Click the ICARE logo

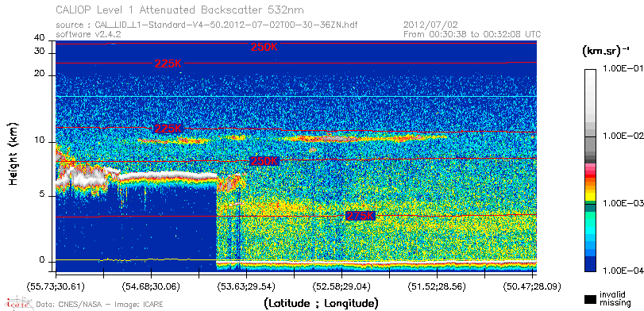tap(18, 303)
